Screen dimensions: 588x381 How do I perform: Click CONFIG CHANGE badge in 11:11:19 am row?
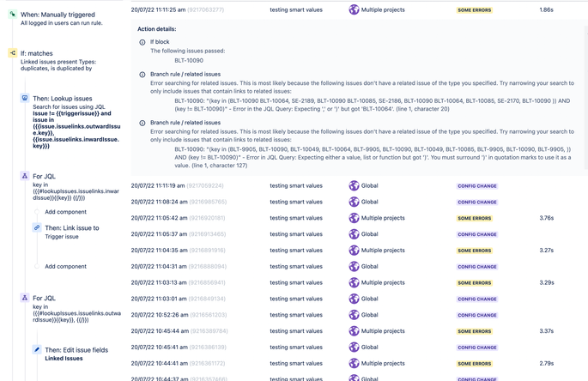(477, 186)
